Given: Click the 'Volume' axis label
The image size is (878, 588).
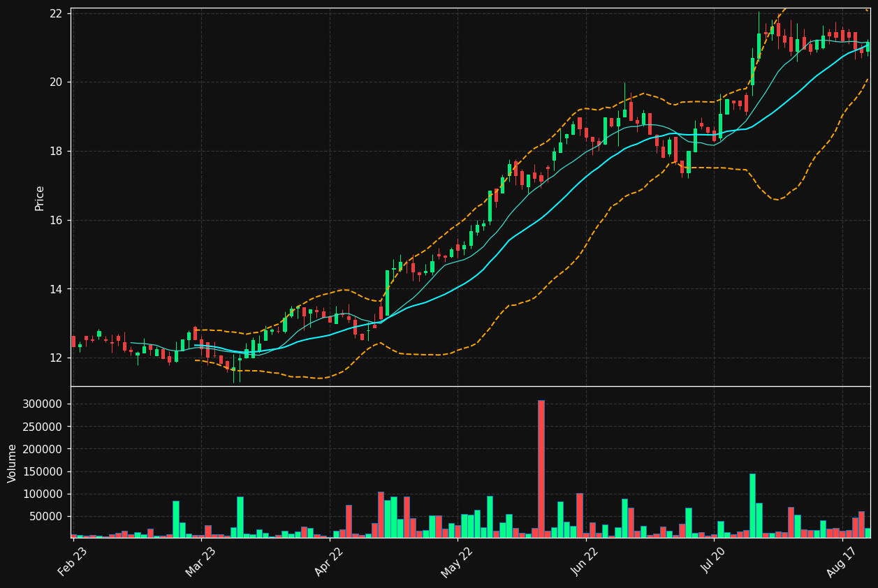Looking at the screenshot, I should pyautogui.click(x=13, y=463).
